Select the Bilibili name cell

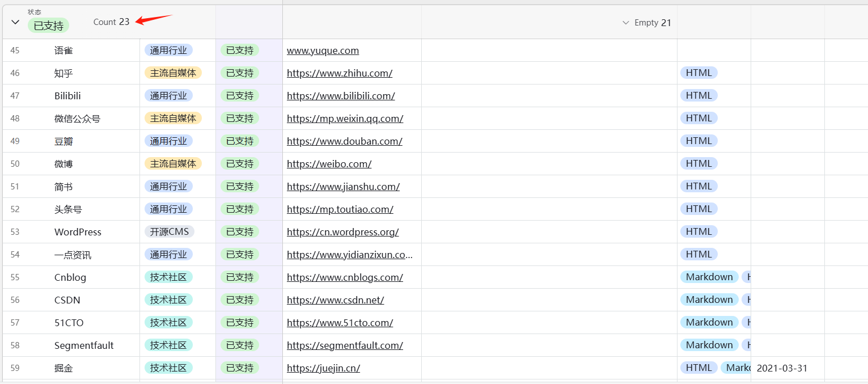click(67, 96)
